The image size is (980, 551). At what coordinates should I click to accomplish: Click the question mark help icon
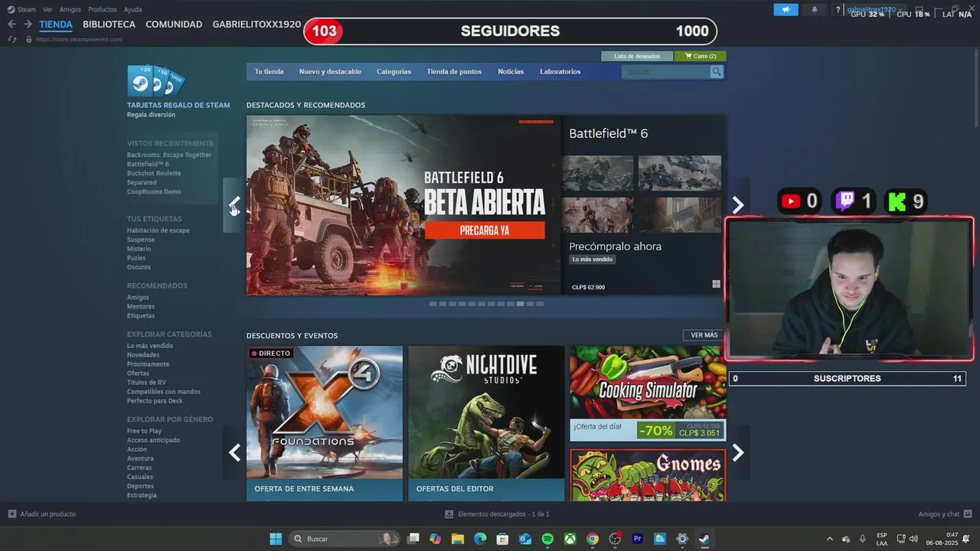click(838, 10)
